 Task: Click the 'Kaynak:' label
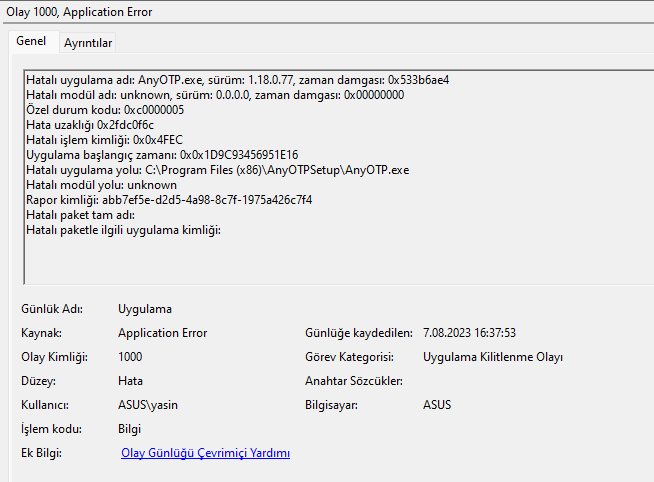pos(41,333)
